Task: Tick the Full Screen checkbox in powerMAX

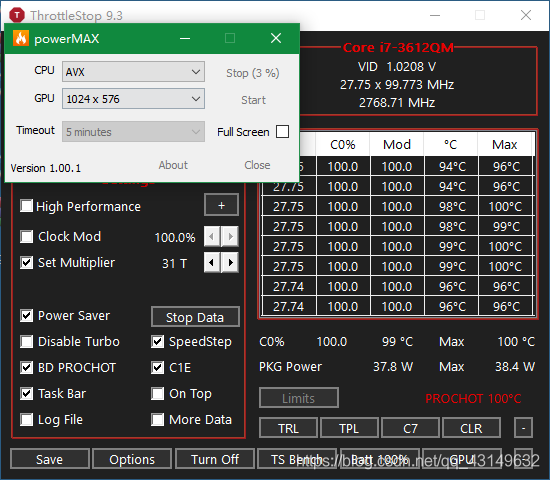Action: coord(282,132)
